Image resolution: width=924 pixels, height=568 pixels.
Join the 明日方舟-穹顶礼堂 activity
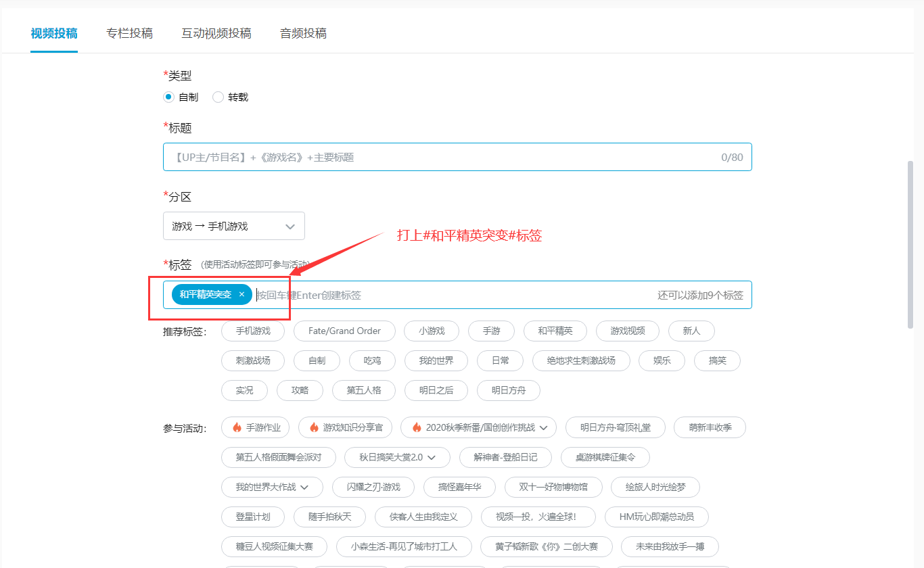[x=616, y=428]
